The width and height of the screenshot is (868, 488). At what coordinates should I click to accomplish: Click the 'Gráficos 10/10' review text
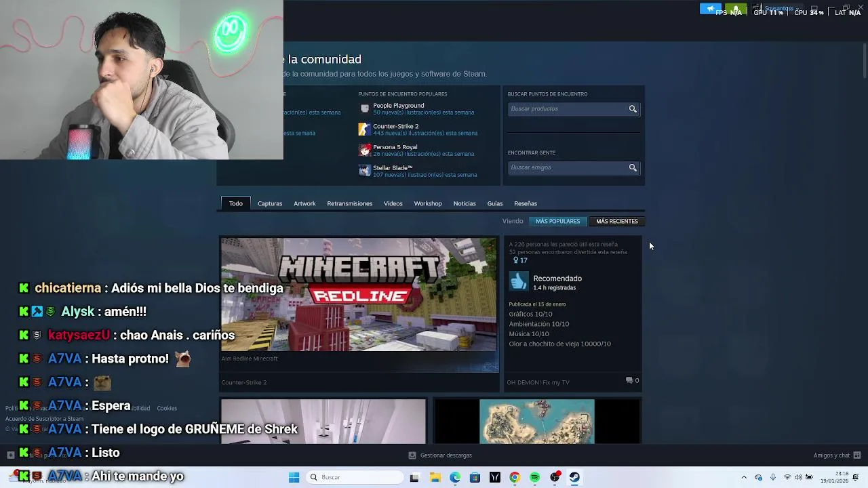[531, 314]
